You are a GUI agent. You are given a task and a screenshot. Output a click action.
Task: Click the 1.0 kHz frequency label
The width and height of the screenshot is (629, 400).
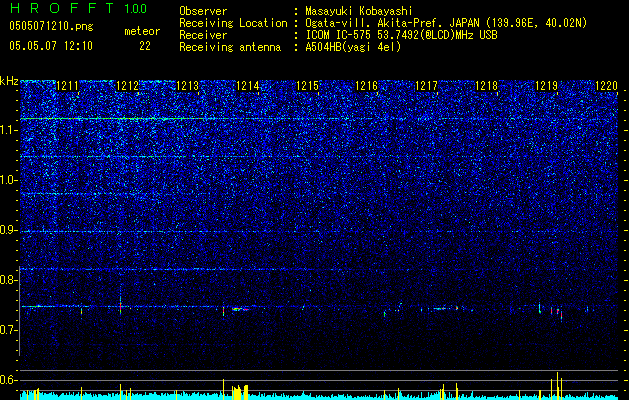[x=9, y=181]
